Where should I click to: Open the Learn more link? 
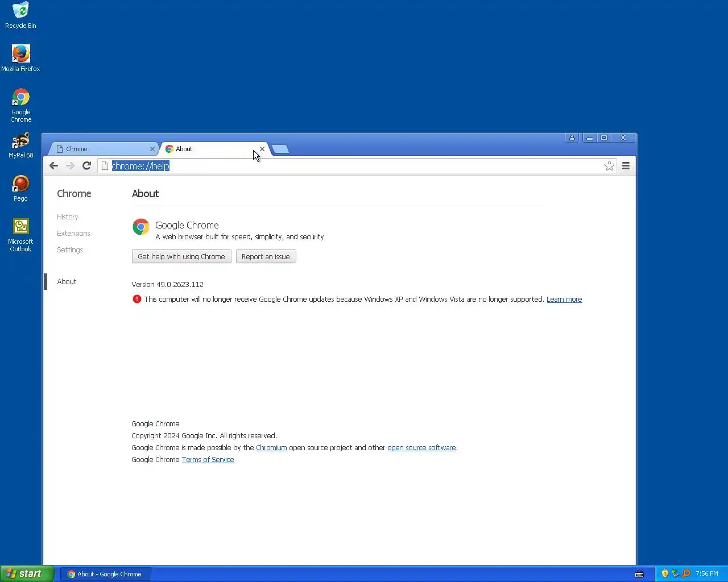tap(564, 300)
